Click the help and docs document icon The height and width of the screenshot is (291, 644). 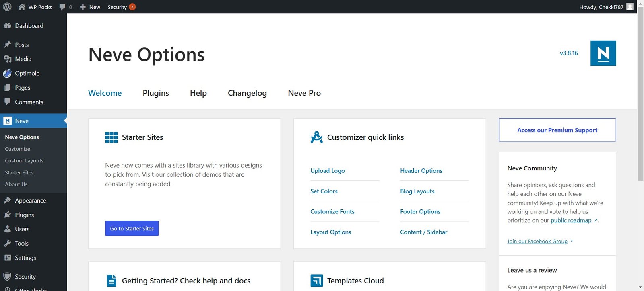[111, 281]
